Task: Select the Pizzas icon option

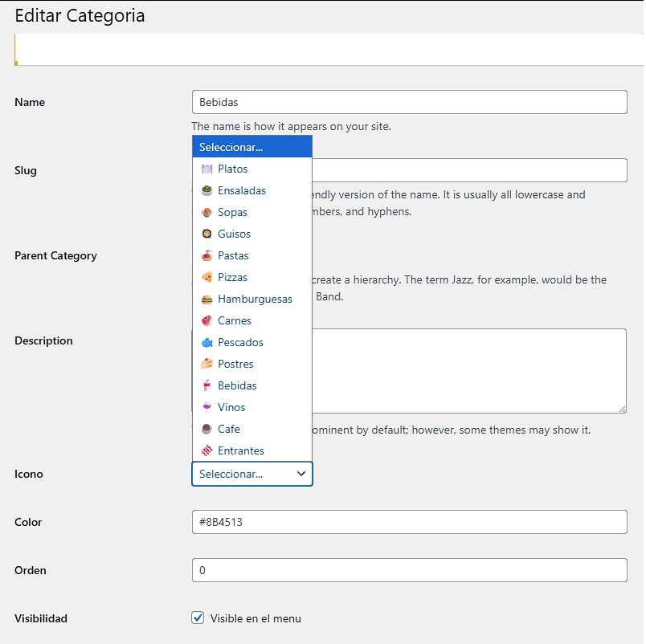Action: point(233,277)
